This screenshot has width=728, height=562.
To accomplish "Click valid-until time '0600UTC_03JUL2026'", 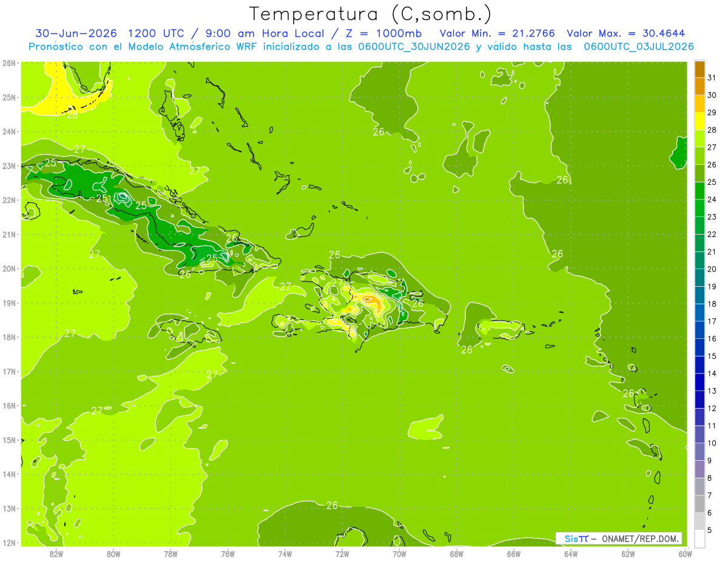I will [x=639, y=47].
